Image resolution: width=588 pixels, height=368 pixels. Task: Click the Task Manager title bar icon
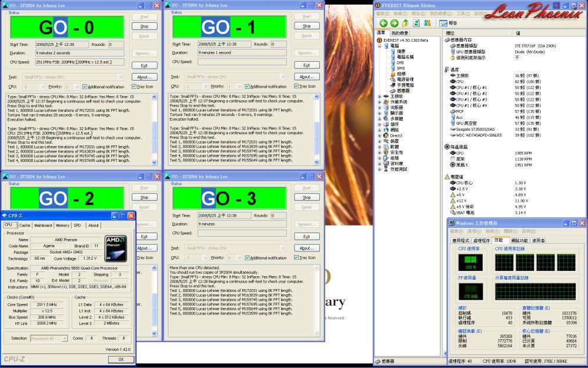(x=452, y=223)
